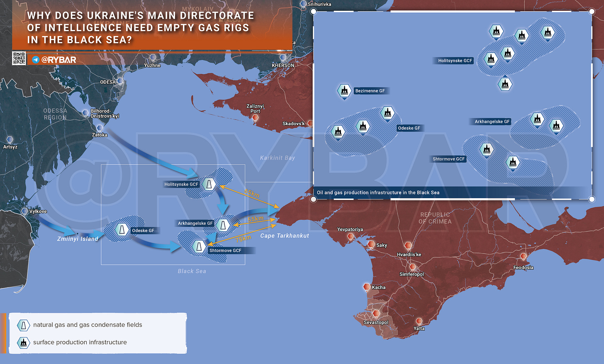Click the Sevastopol red marker

coord(376,314)
